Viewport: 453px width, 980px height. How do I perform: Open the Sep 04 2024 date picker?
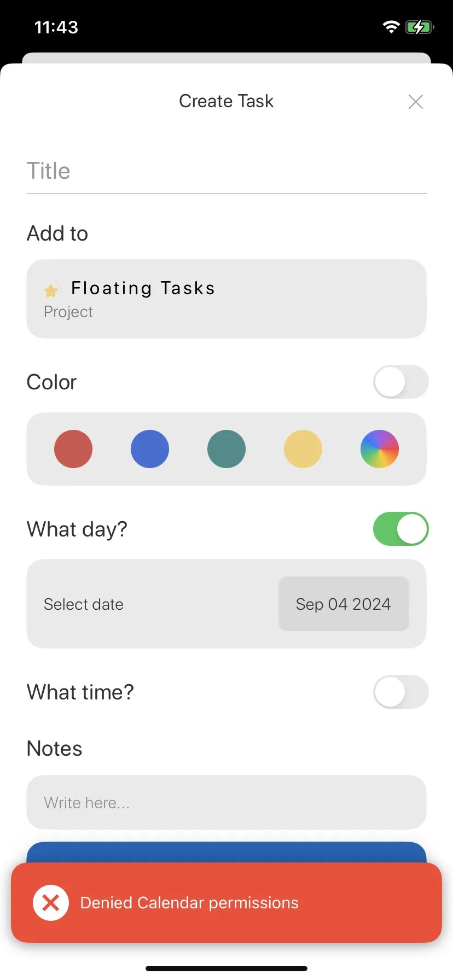point(344,604)
